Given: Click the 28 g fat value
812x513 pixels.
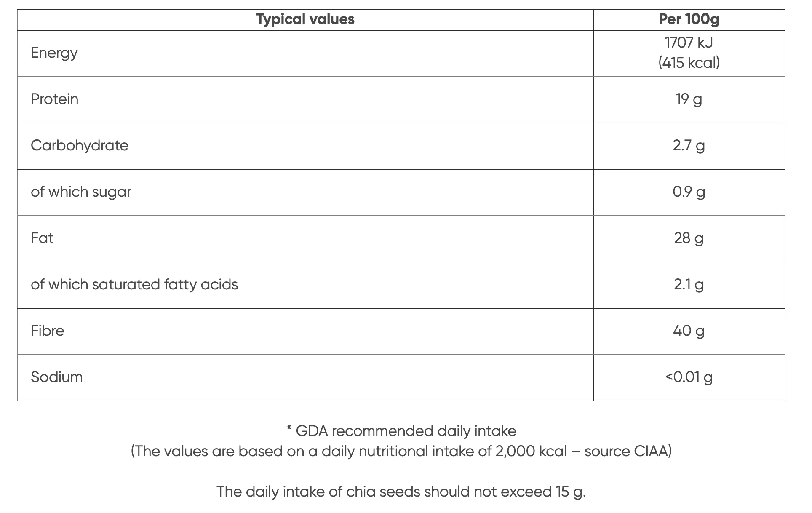Looking at the screenshot, I should point(689,238).
